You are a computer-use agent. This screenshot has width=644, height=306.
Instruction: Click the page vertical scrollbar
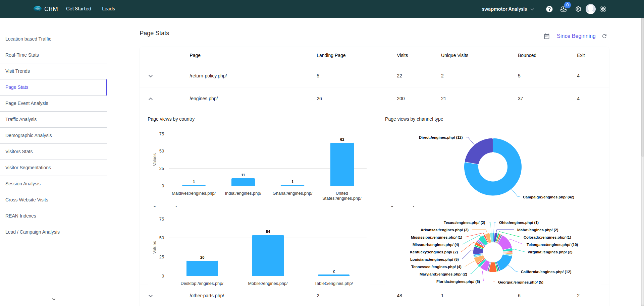pyautogui.click(x=642, y=87)
